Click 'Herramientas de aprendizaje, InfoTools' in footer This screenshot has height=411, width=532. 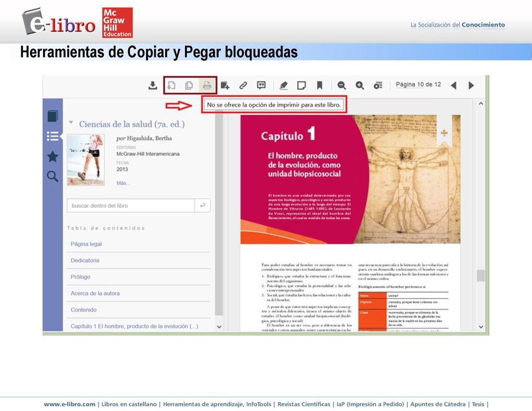[x=217, y=404]
